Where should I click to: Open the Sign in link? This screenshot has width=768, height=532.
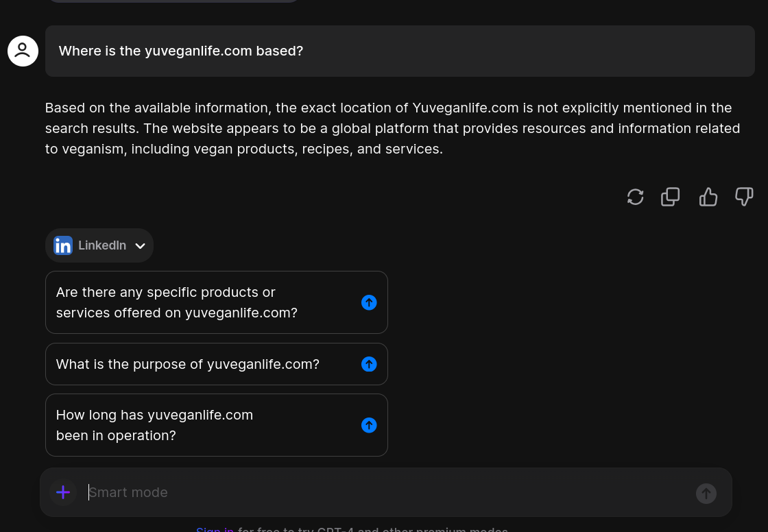click(x=215, y=529)
